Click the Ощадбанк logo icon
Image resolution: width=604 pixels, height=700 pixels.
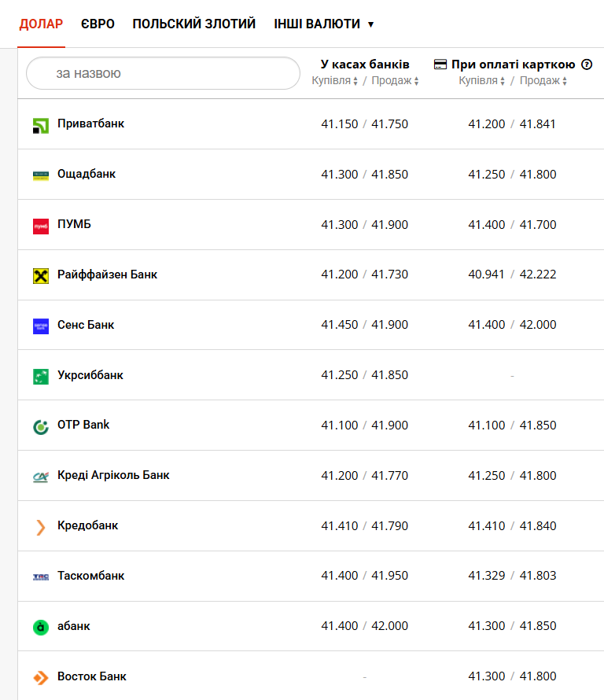coord(41,176)
